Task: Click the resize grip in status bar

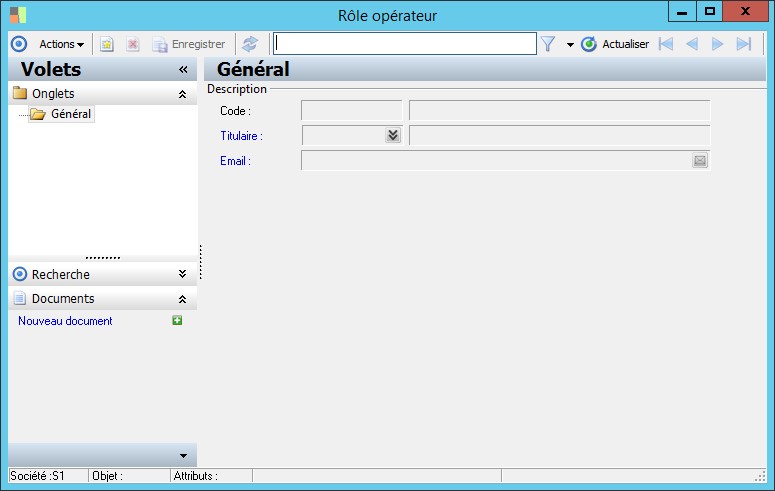Action: click(760, 476)
